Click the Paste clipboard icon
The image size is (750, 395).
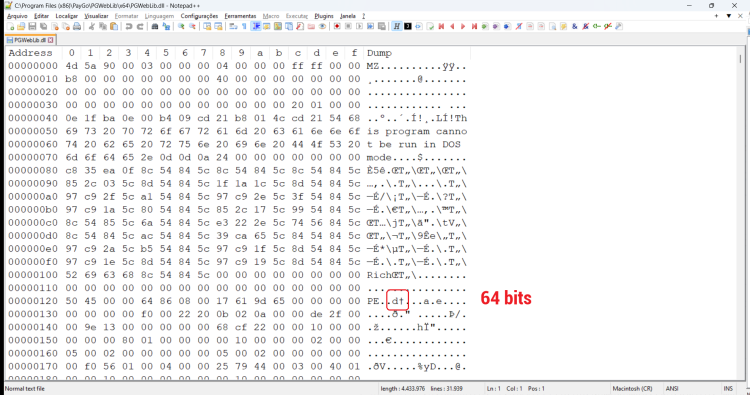[x=114, y=26]
